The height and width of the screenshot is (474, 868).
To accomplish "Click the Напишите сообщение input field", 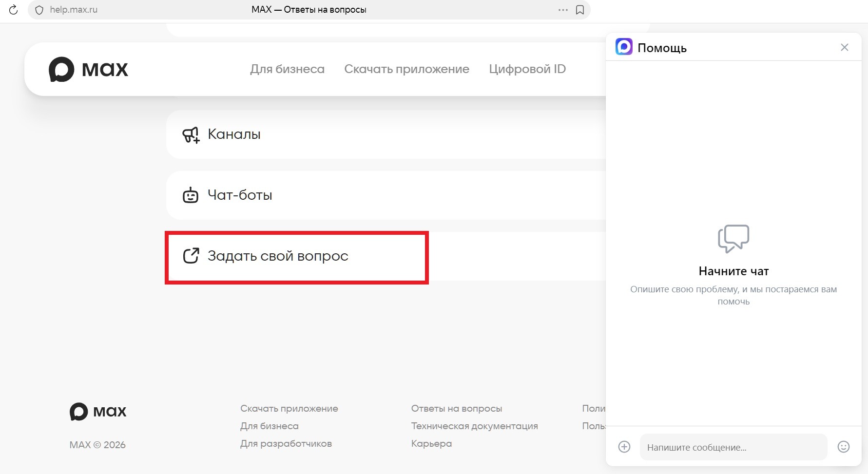I will (x=733, y=447).
